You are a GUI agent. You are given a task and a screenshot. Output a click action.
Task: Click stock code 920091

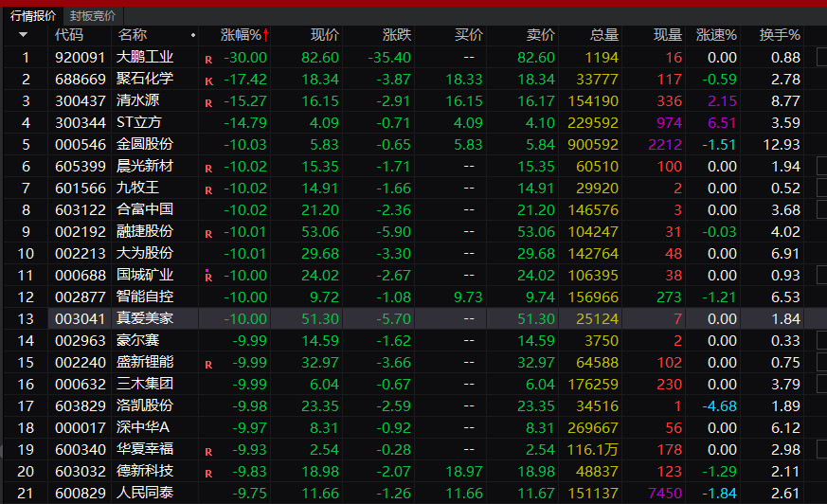point(81,58)
